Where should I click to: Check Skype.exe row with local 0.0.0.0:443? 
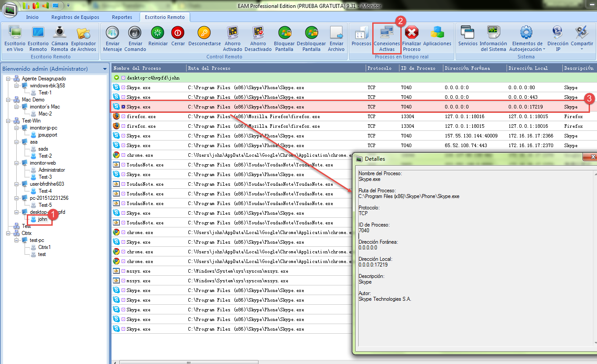(x=123, y=97)
